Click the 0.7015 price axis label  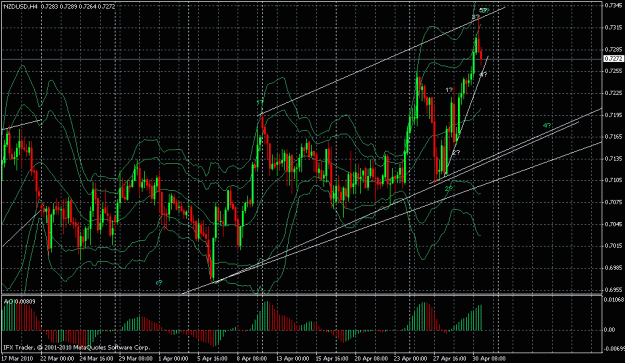tap(614, 246)
